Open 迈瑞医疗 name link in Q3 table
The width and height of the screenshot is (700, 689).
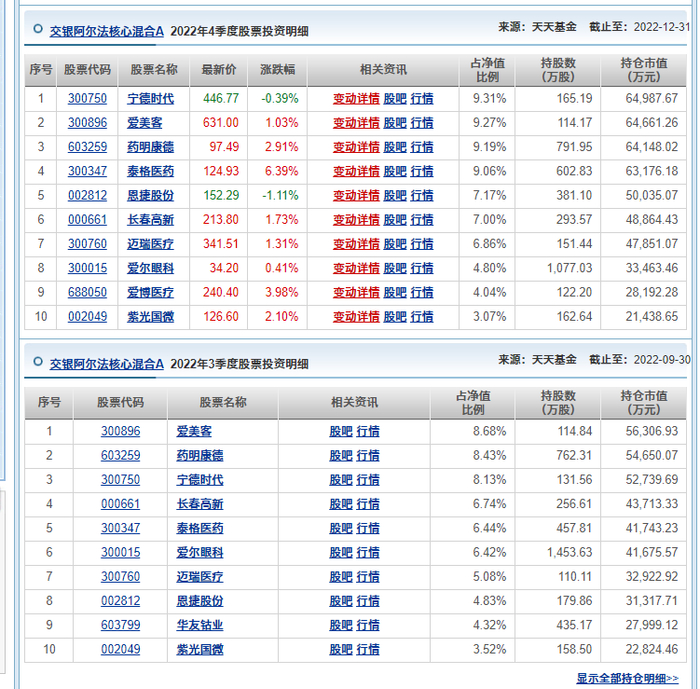coord(200,576)
